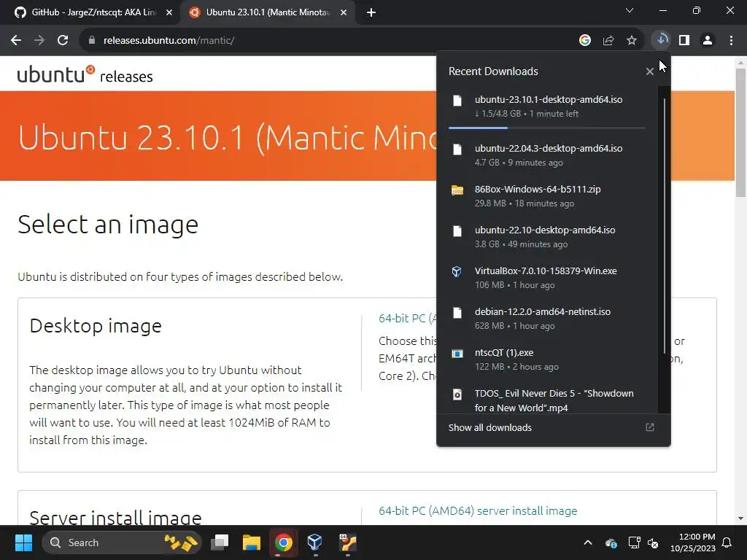This screenshot has width=747, height=560.
Task: View site info via lock icon
Action: pos(92,41)
